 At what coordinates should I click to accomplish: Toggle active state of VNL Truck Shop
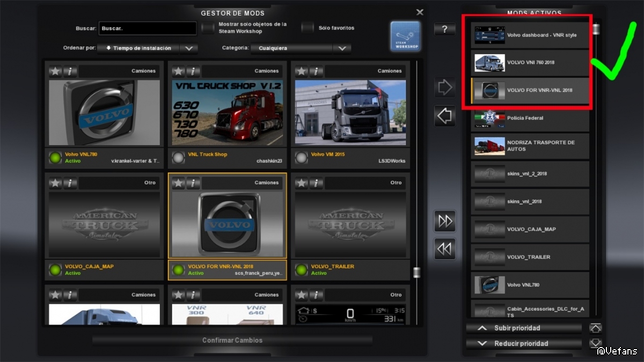click(x=178, y=158)
